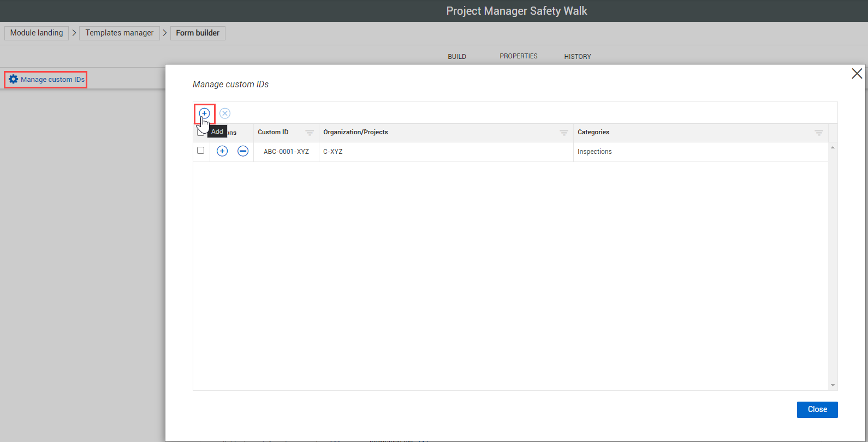The image size is (868, 442).
Task: Click the gear icon beside Manage custom IDs
Action: [13, 80]
